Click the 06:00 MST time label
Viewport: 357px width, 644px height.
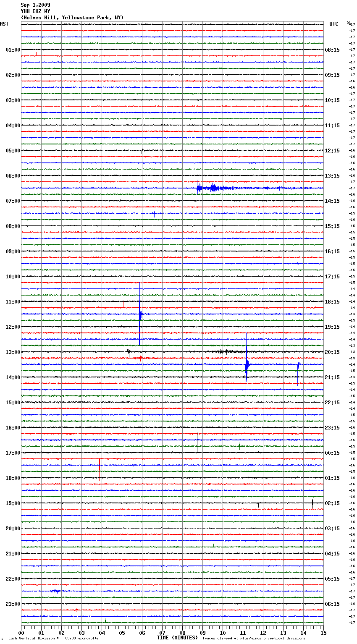(x=13, y=176)
